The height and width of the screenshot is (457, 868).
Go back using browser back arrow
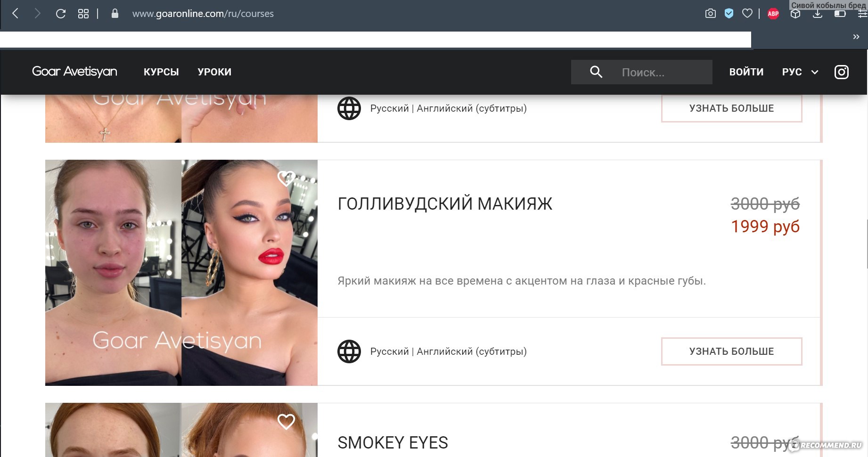click(x=15, y=14)
